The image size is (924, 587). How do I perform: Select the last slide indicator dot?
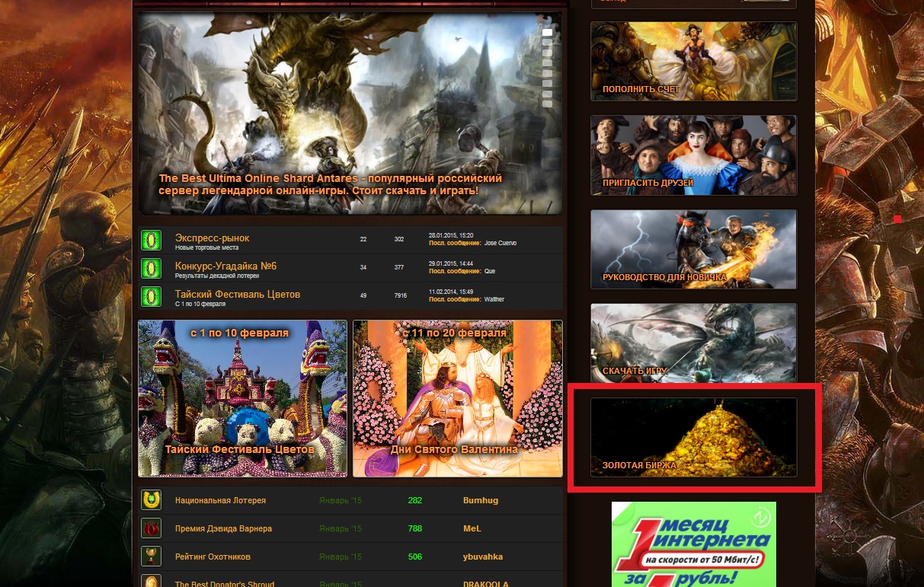(x=547, y=104)
